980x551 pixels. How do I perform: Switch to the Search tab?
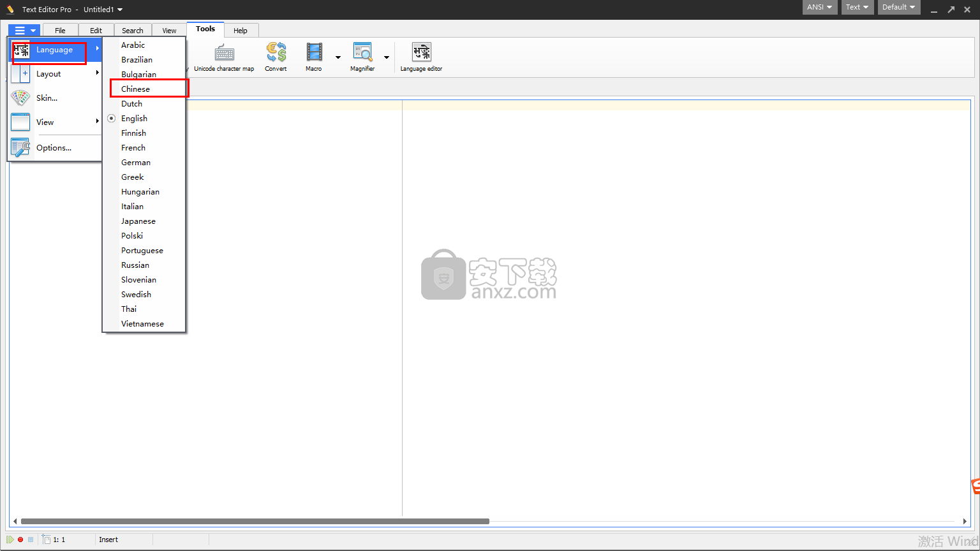[133, 31]
